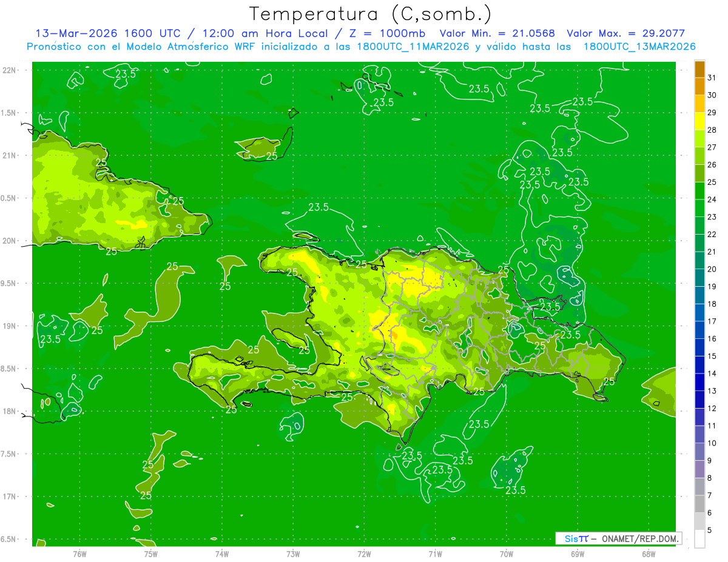This screenshot has height=562, width=728.
Task: Pick the lime swatch between 27 and 28
Action: pos(700,138)
